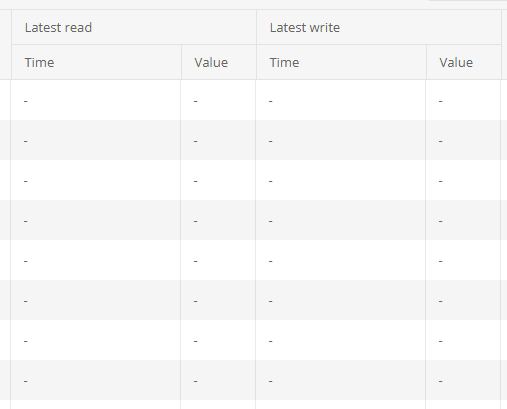
Task: Sort by Time column under Latest write
Action: pos(341,62)
